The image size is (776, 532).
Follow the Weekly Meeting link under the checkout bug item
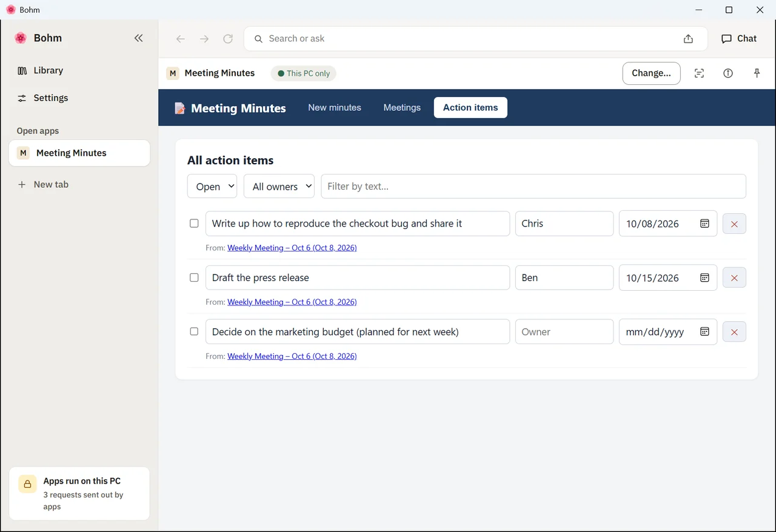[x=292, y=248]
